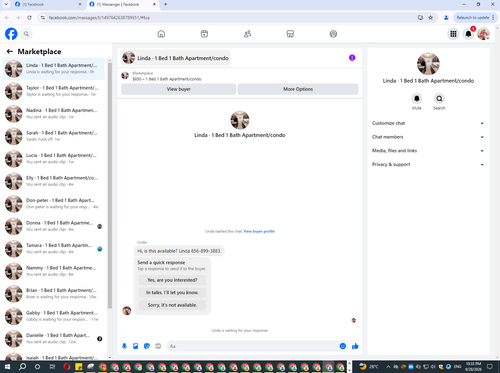The image size is (500, 373).
Task: Switch to the first Facebook browser tab
Action: coord(47,4)
